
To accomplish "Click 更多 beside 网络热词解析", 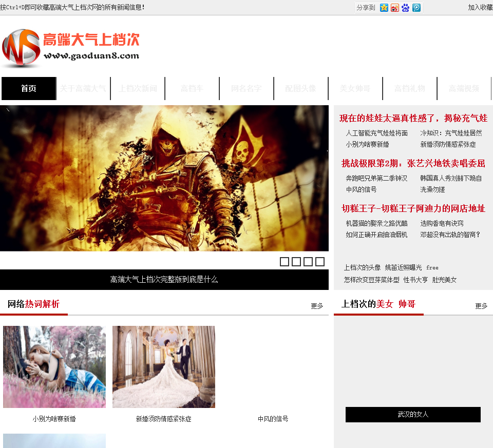I will coord(317,306).
